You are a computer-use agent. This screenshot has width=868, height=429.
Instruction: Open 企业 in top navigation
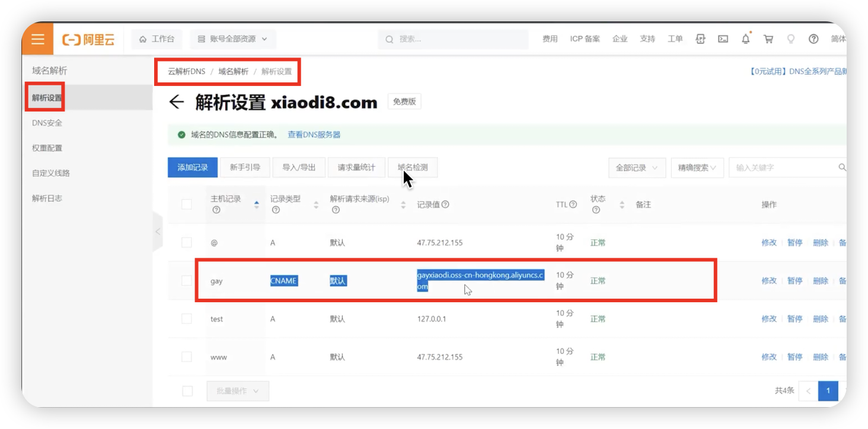tap(620, 39)
